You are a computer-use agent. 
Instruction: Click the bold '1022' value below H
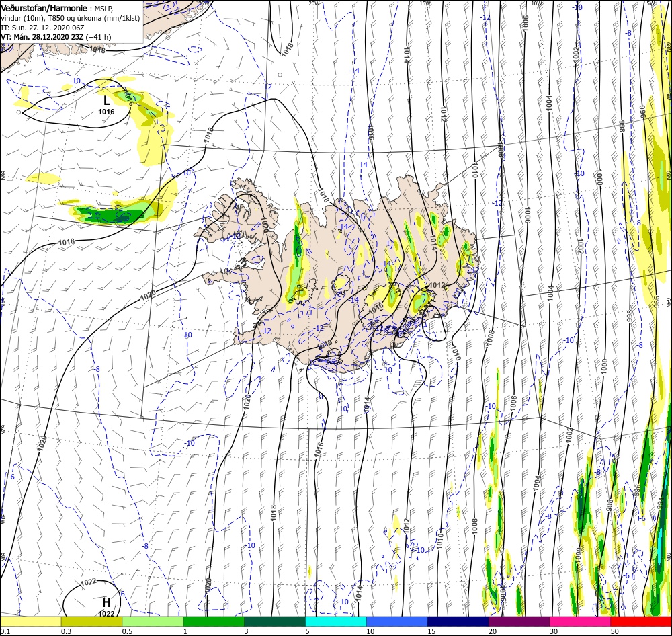point(106,614)
